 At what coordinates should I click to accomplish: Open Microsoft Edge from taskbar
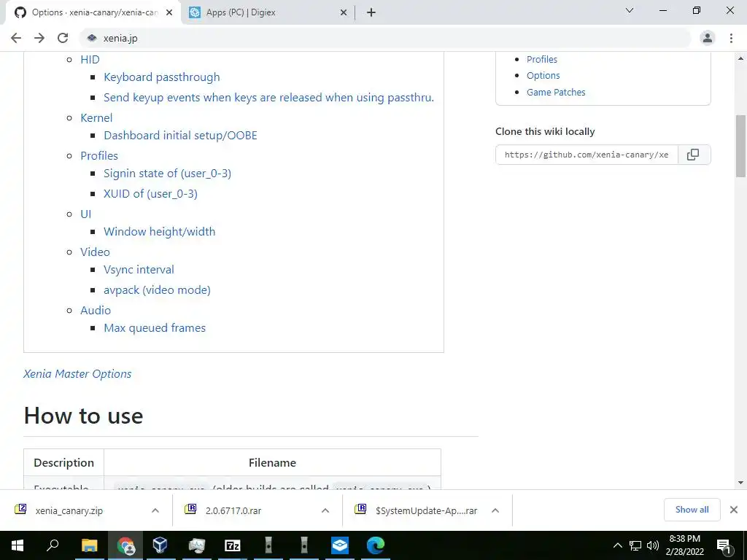(x=376, y=545)
